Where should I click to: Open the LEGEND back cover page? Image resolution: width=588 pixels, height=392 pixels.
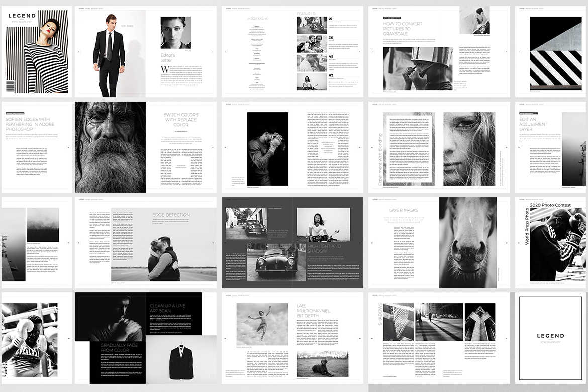(550, 338)
